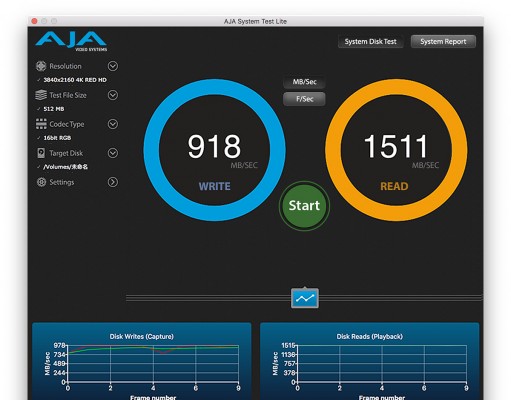Close the AJA System Test Lite window
The width and height of the screenshot is (511, 400).
point(34,21)
